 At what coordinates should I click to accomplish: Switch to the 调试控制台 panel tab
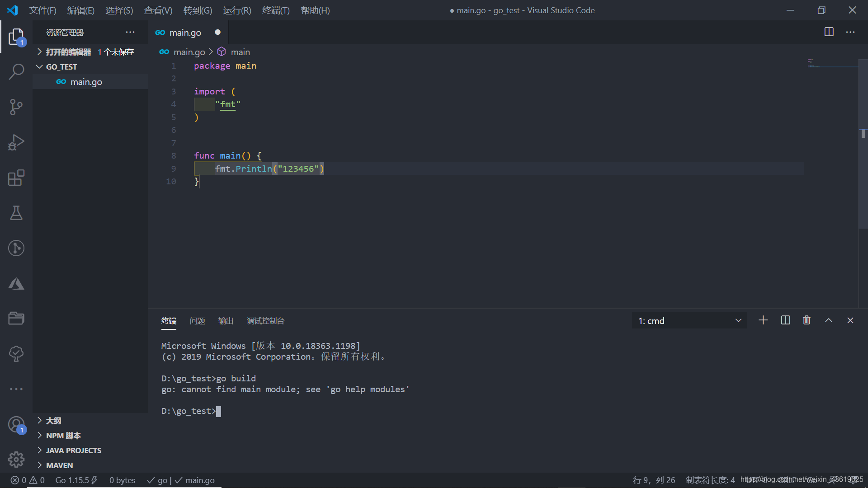click(x=265, y=321)
